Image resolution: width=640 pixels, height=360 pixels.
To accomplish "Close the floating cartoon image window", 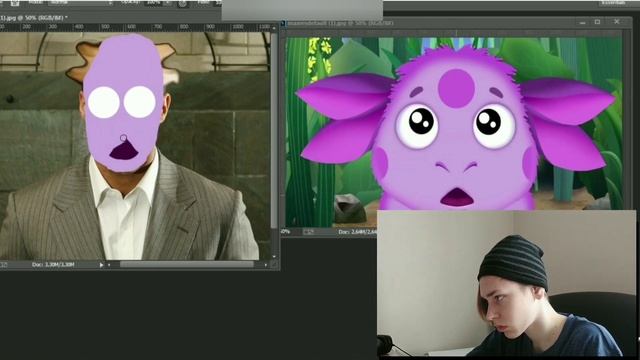I will (x=617, y=22).
